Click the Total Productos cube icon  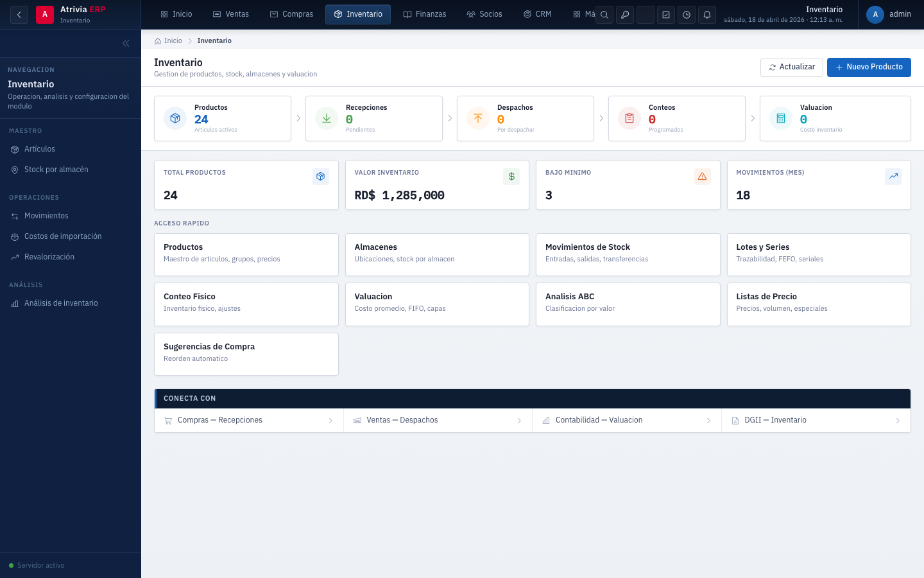321,177
